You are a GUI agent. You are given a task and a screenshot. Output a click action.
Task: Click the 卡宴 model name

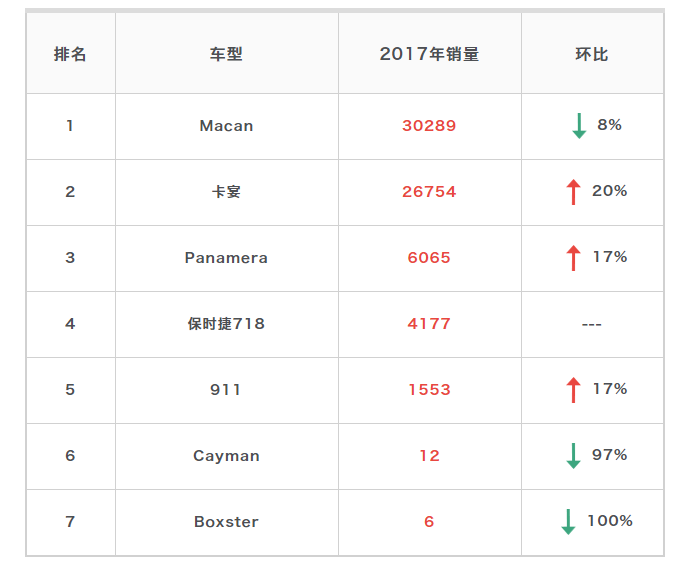pos(226,192)
